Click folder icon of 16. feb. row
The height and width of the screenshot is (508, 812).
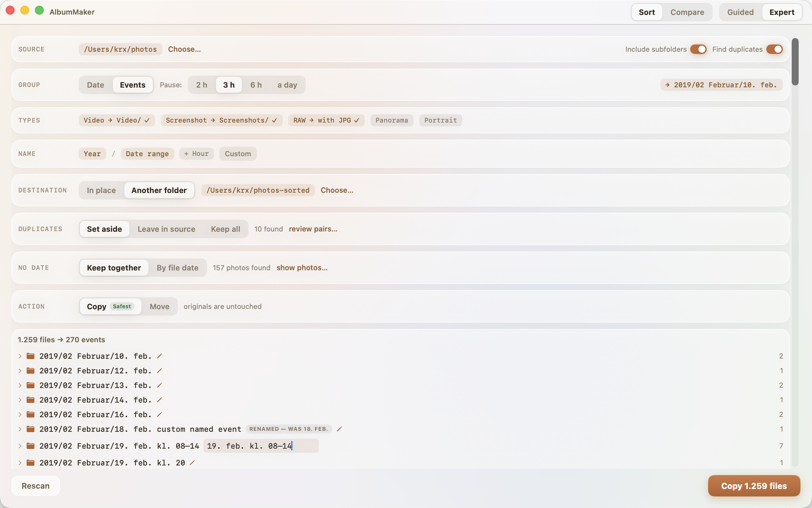click(x=30, y=414)
